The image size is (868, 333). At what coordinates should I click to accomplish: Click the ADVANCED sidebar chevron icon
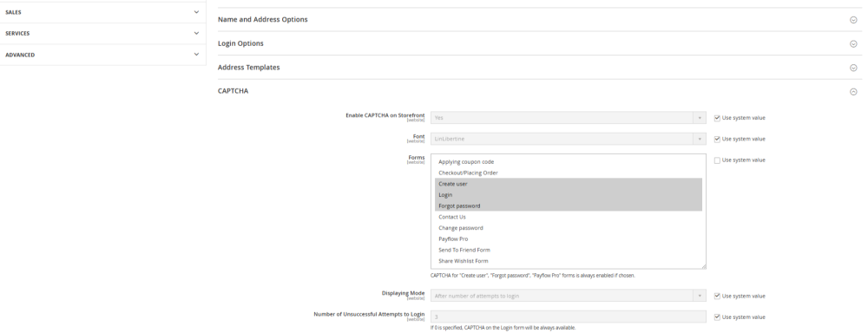point(196,55)
